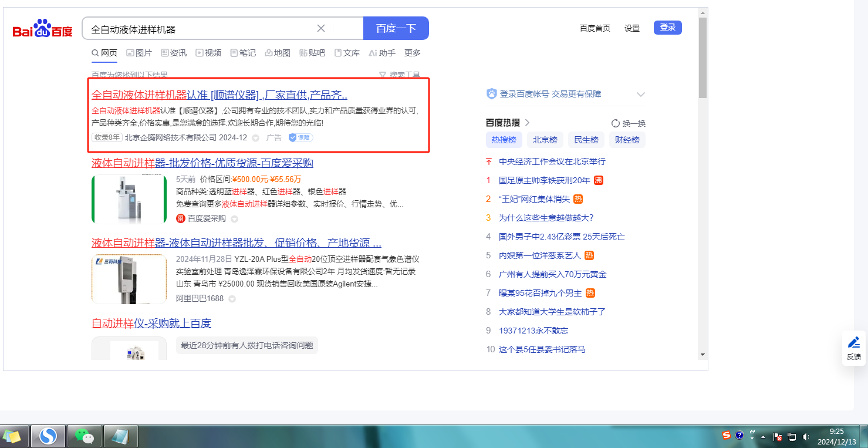The width and height of the screenshot is (868, 448).
Task: Open 国外男子中2.43亿彩票 hot topic
Action: (x=562, y=237)
